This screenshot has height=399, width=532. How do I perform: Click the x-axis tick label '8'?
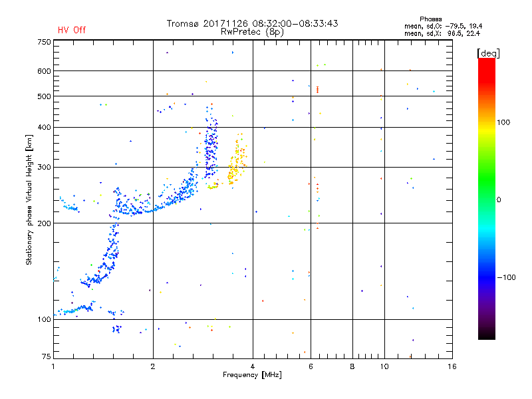click(352, 366)
